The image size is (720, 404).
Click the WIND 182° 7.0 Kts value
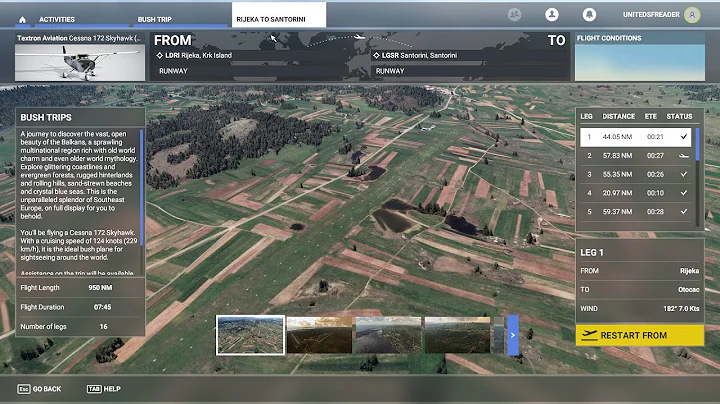pyautogui.click(x=681, y=309)
